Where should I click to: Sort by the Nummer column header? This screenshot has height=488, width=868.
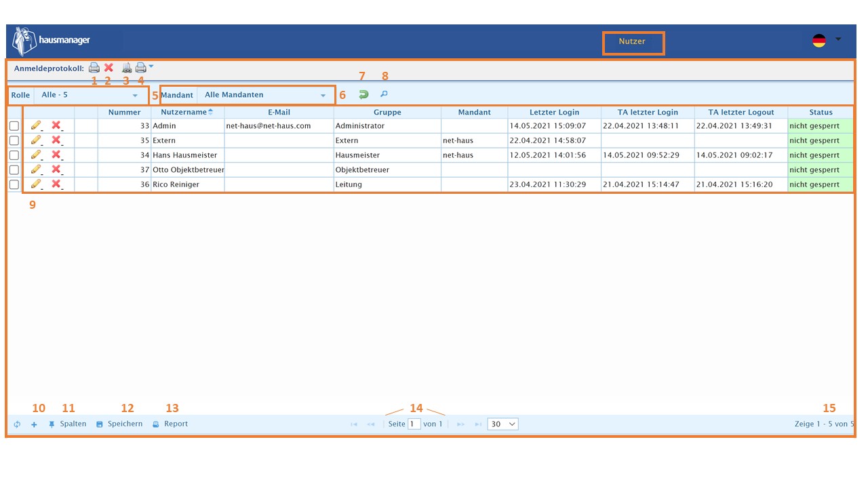(x=124, y=113)
